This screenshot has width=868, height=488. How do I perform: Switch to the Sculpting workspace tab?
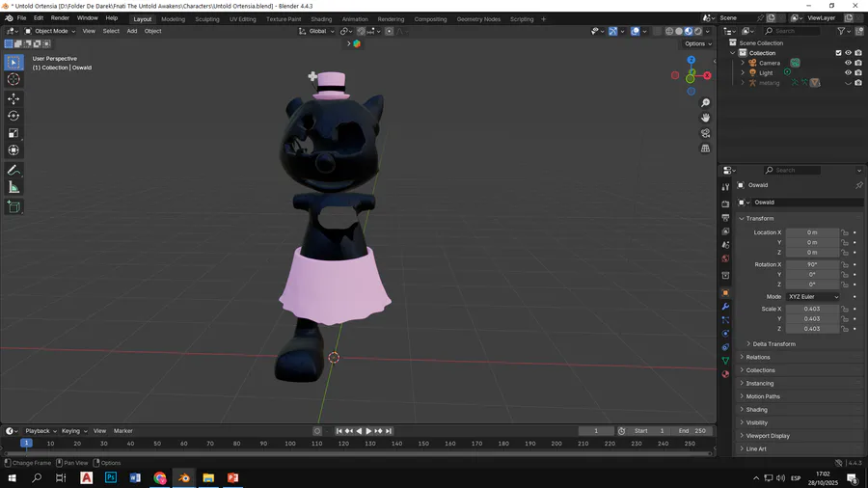[x=207, y=19]
